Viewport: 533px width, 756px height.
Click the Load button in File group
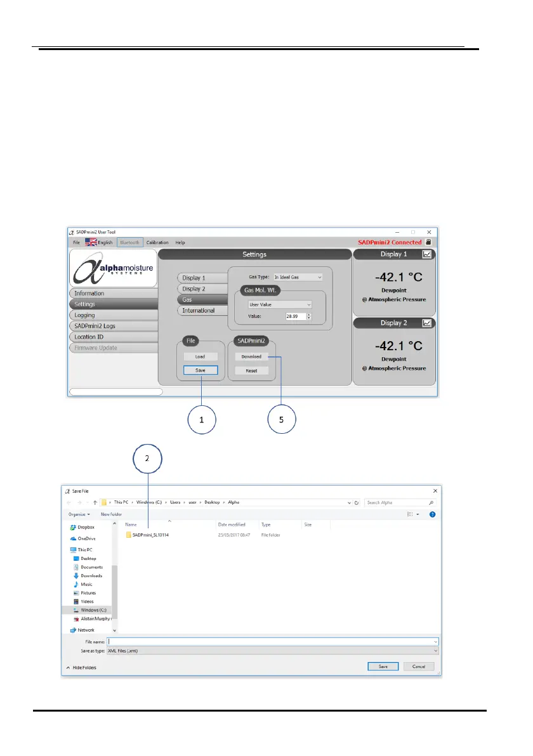tap(200, 357)
